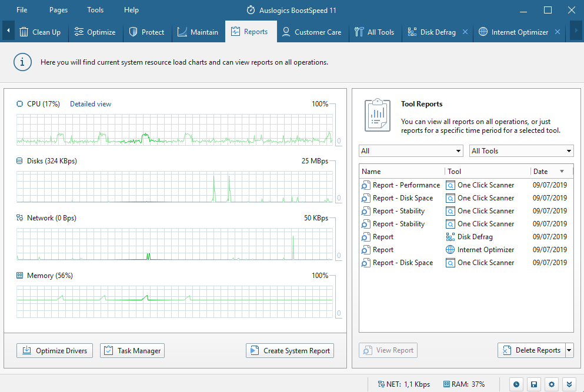
Task: Open the Pages menu
Action: click(x=59, y=10)
